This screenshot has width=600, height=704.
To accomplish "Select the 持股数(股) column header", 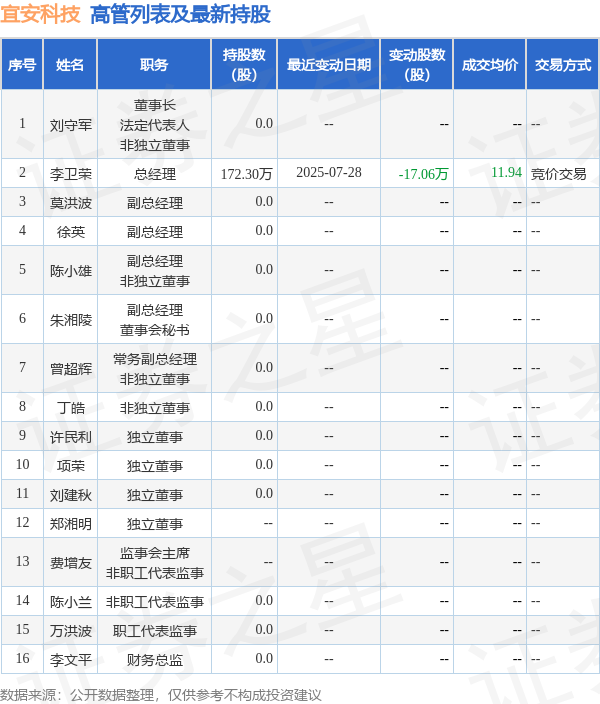I will coord(244,65).
